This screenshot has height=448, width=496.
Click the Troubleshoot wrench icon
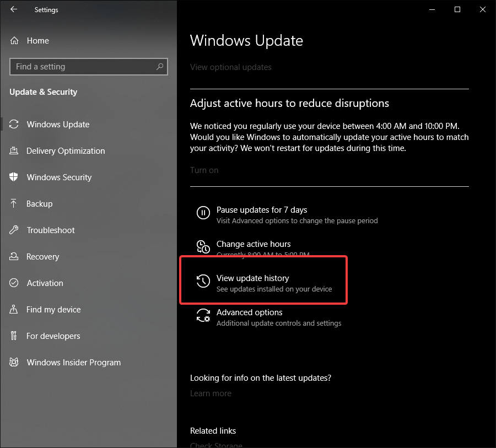14,230
